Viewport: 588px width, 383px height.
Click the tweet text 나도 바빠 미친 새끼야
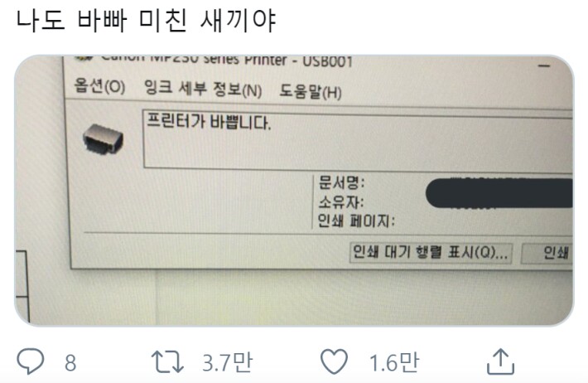coord(147,20)
